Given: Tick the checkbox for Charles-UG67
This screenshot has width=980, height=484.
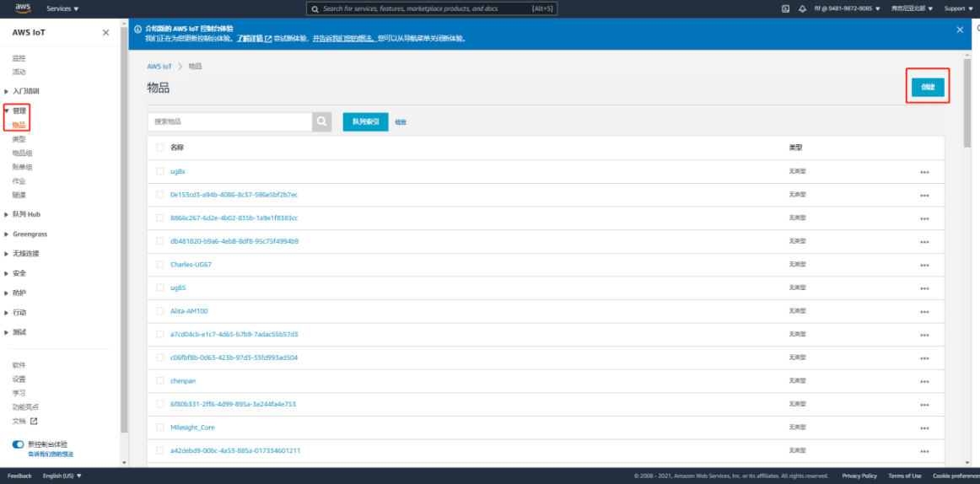Looking at the screenshot, I should pyautogui.click(x=160, y=264).
